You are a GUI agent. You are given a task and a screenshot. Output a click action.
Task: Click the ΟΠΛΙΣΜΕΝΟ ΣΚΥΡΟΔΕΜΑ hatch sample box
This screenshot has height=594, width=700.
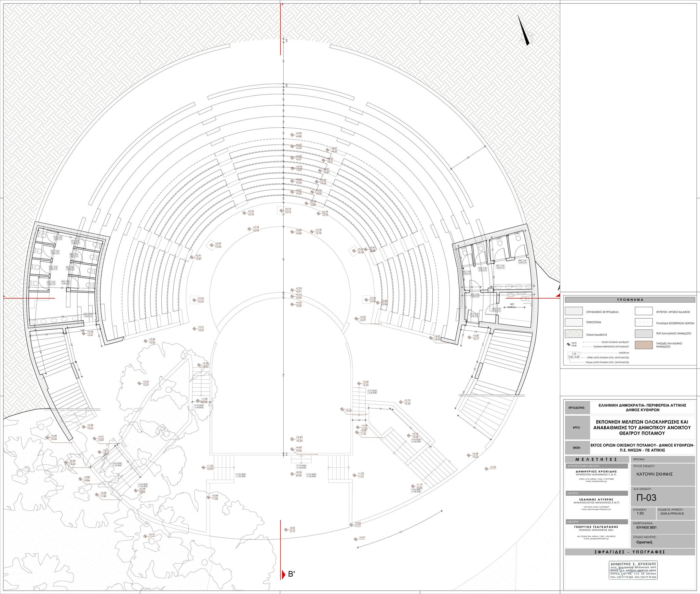(x=574, y=311)
